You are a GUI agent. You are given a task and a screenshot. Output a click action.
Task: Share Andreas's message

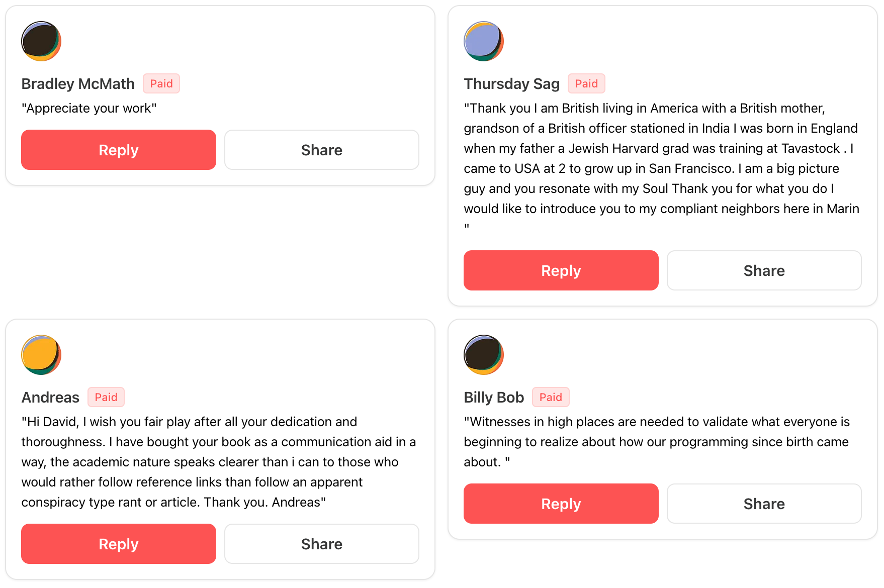click(x=322, y=544)
